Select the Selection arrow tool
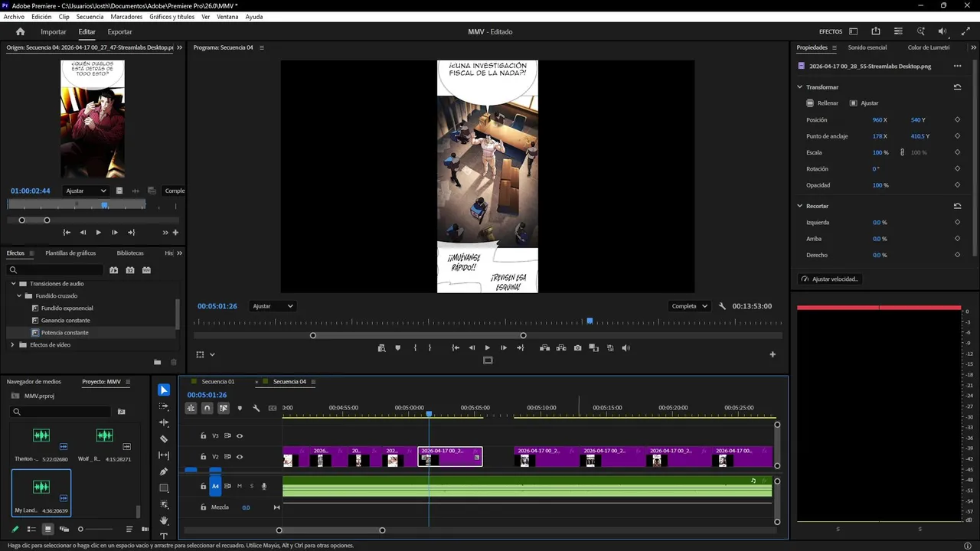Image resolution: width=980 pixels, height=551 pixels. pyautogui.click(x=164, y=390)
